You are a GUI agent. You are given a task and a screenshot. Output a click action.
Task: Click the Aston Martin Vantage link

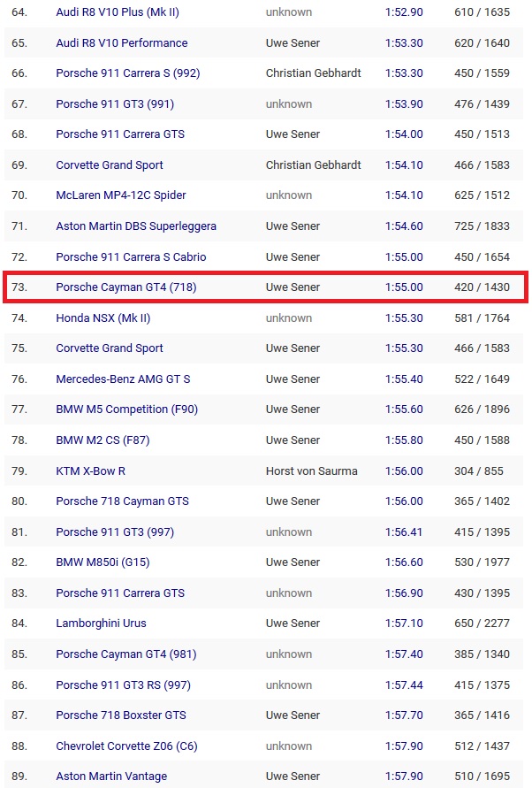111,777
